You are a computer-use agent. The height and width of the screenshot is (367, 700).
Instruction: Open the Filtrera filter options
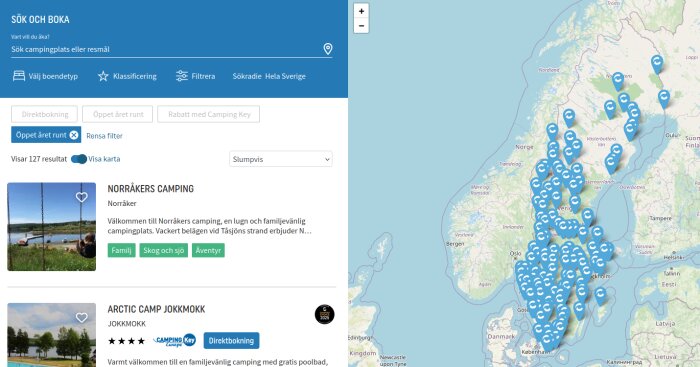tap(196, 76)
